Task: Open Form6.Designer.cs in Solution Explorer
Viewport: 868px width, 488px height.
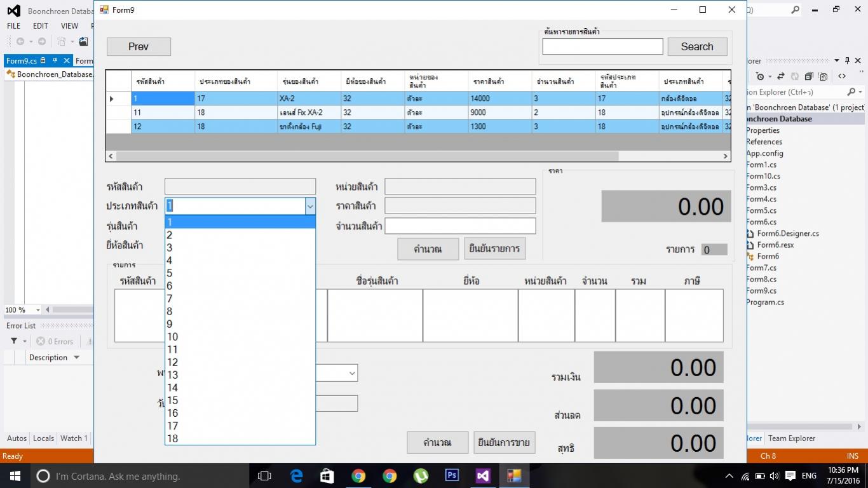Action: point(788,233)
